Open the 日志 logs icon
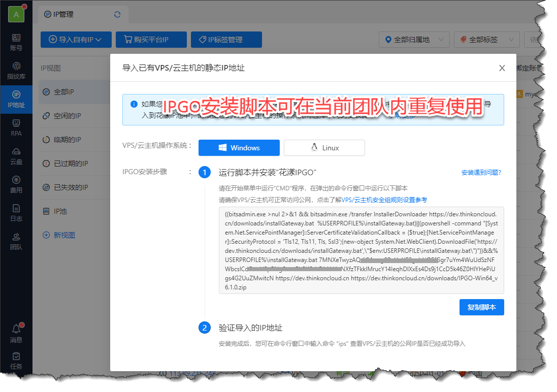This screenshot has width=557, height=392. [x=16, y=213]
